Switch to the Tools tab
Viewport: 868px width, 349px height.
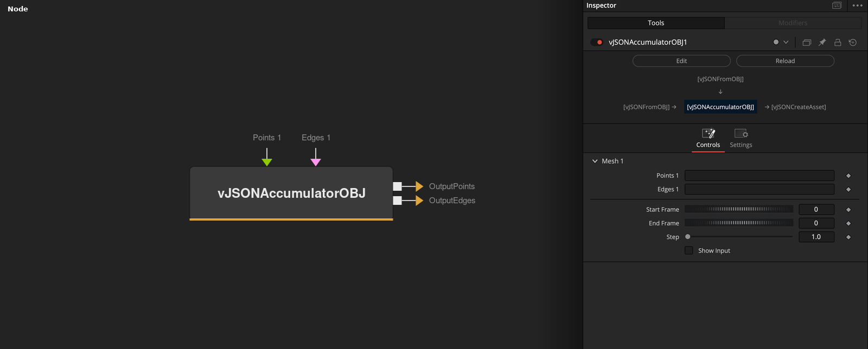(656, 23)
